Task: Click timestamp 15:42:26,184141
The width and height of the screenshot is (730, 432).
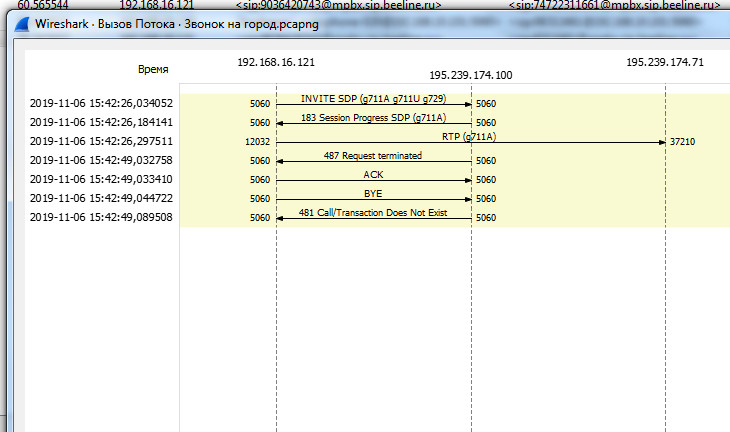Action: [101, 122]
